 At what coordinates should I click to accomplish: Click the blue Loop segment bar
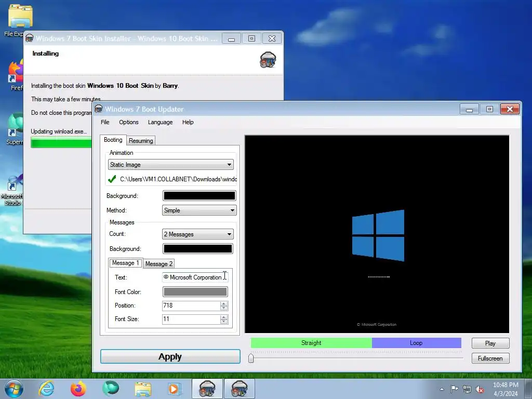[x=416, y=343]
